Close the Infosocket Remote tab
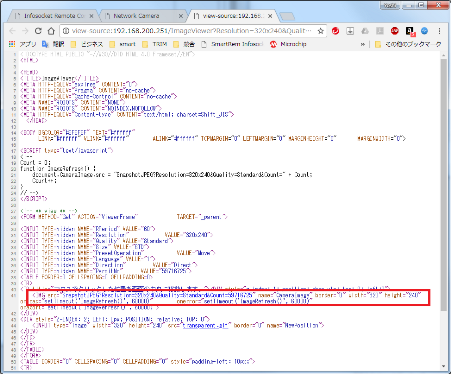This screenshot has height=374, width=451. (x=92, y=16)
